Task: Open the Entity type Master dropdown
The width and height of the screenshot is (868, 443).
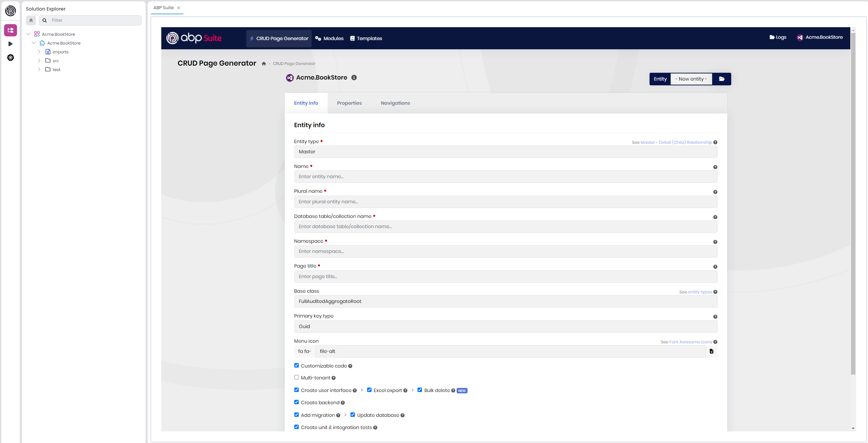Action: point(505,152)
